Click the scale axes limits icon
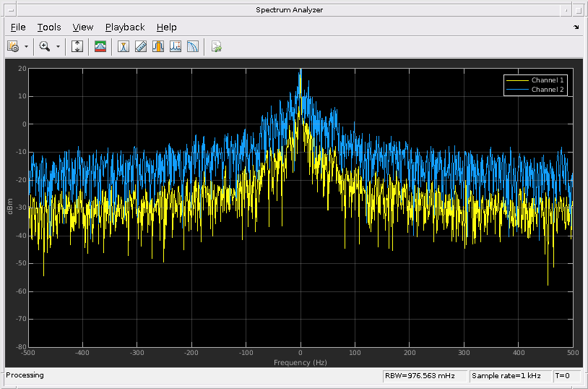Image resolution: width=588 pixels, height=389 pixels. click(x=77, y=46)
